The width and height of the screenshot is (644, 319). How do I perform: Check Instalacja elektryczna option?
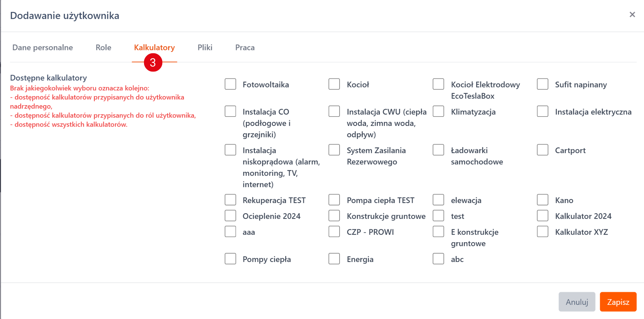point(542,111)
